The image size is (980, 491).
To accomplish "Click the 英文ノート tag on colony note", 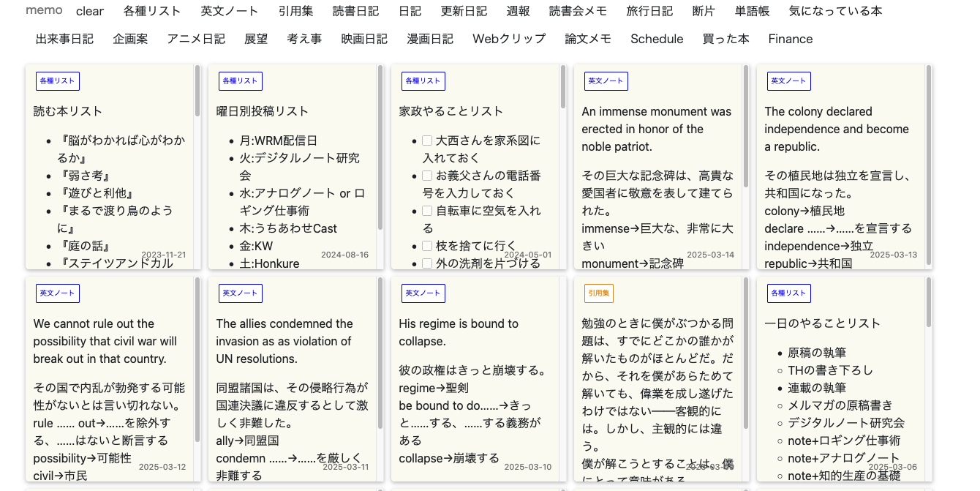I will (x=788, y=80).
